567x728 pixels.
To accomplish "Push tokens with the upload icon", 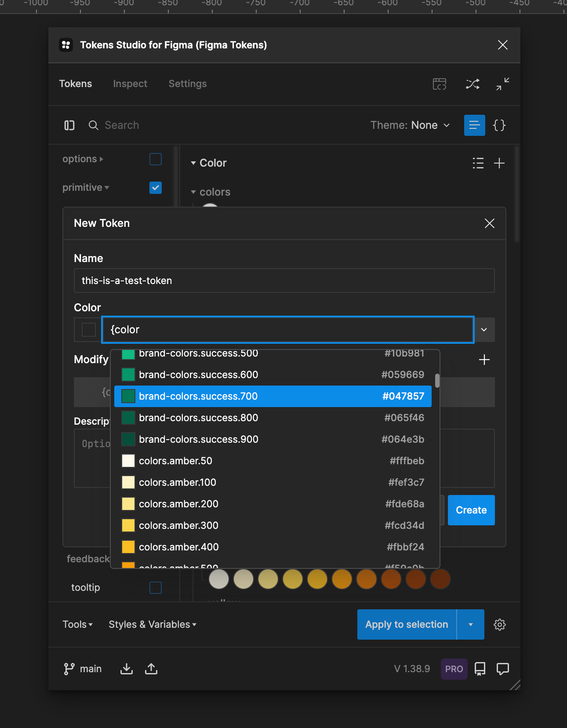I will (151, 669).
